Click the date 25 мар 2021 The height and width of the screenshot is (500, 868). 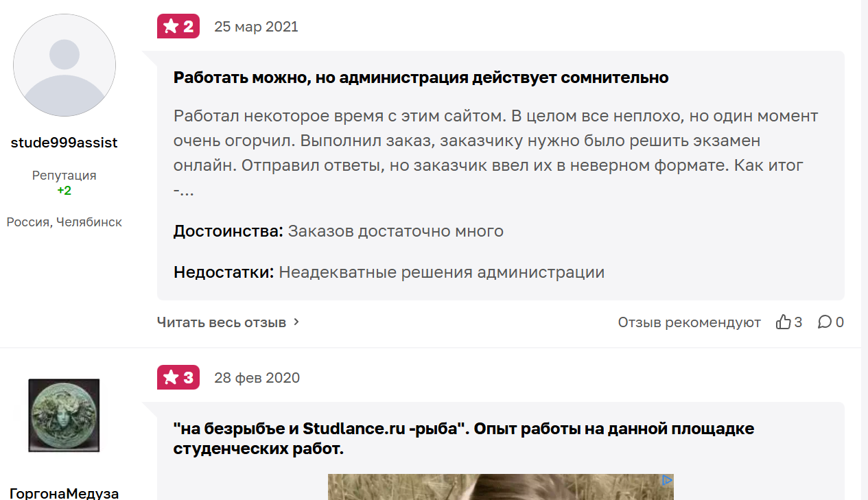[x=256, y=27]
